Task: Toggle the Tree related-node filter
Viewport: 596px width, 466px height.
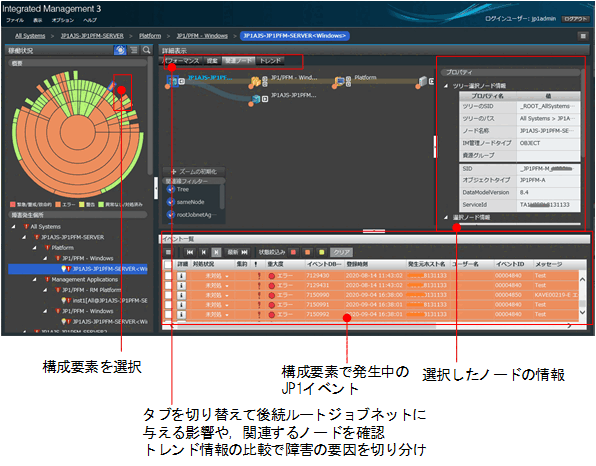Action: (x=171, y=189)
